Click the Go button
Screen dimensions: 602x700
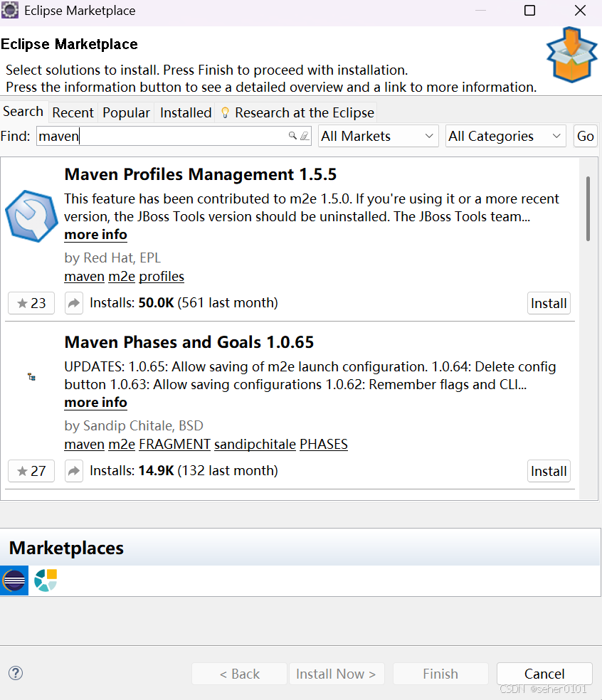pyautogui.click(x=585, y=136)
